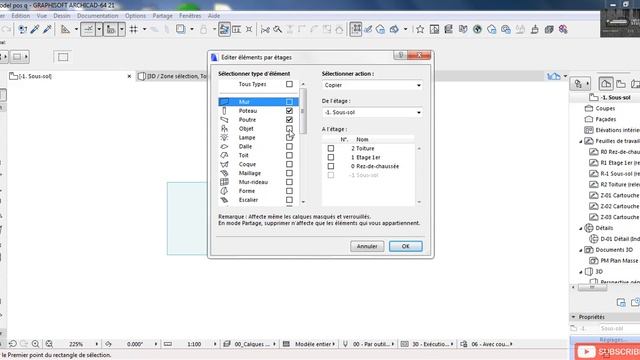Check the 1 Etage 1er story checkbox
Image resolution: width=640 pixels, height=360 pixels.
[x=331, y=158]
